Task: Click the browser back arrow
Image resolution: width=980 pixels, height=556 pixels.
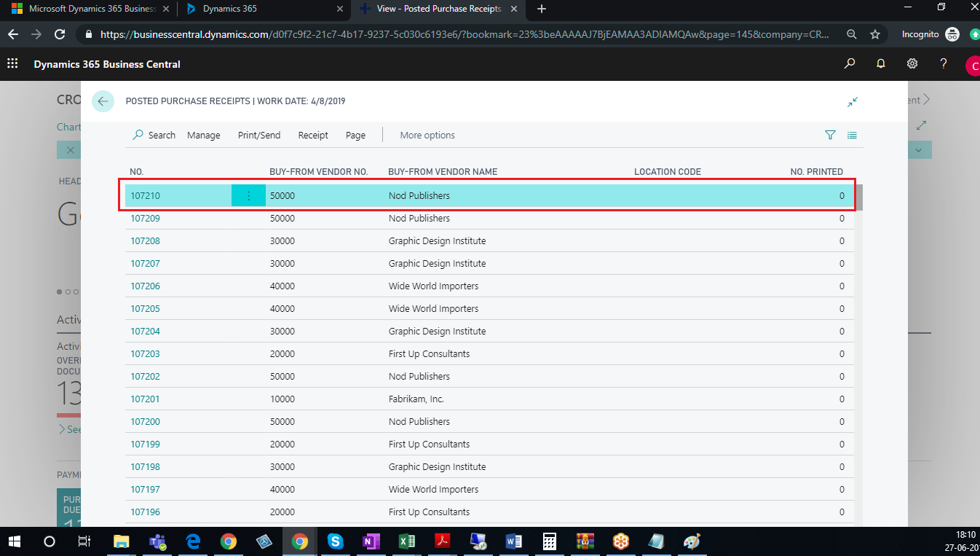Action: click(13, 34)
